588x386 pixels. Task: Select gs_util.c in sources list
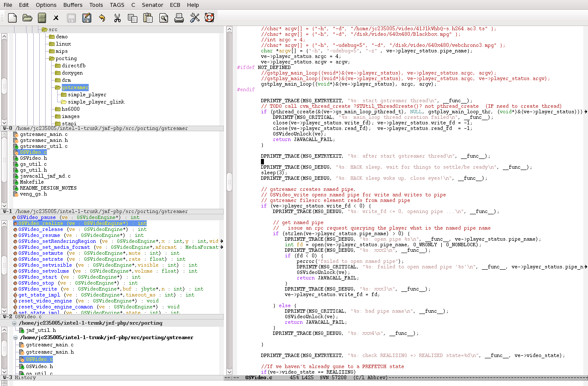33,164
